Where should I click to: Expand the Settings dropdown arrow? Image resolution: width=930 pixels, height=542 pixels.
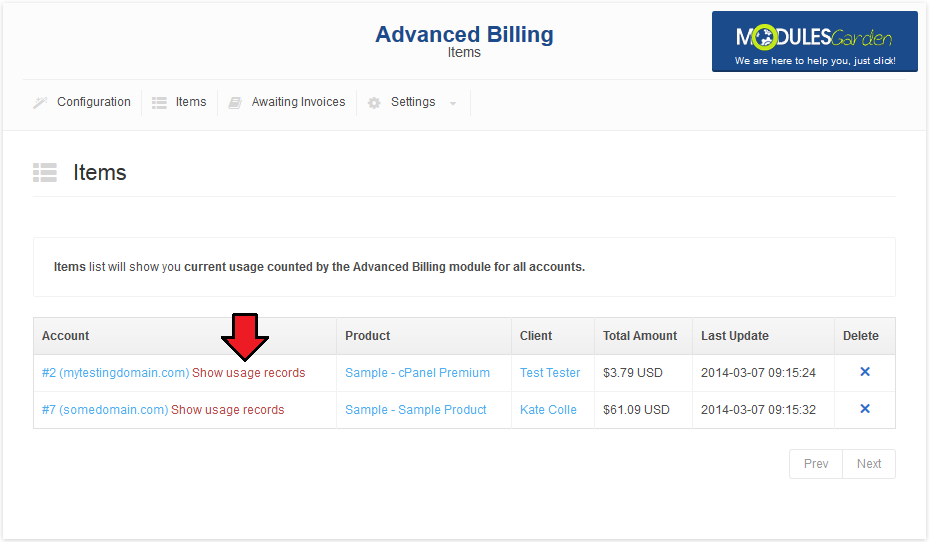[x=453, y=103]
